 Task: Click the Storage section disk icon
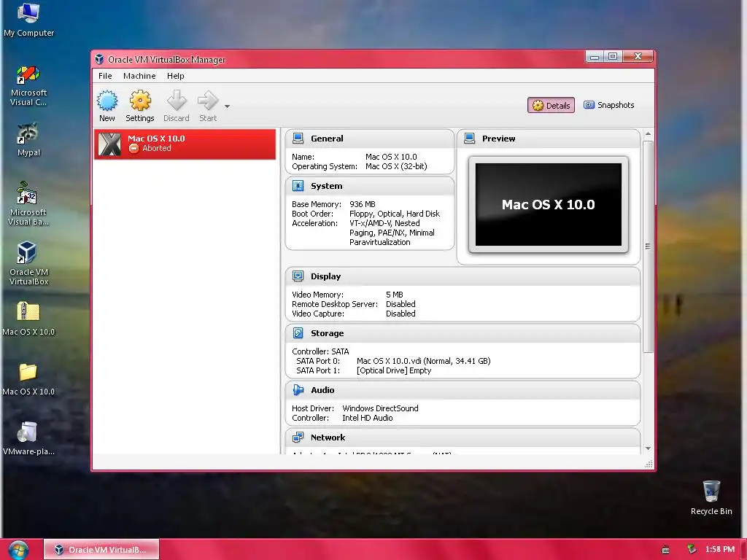pos(298,332)
